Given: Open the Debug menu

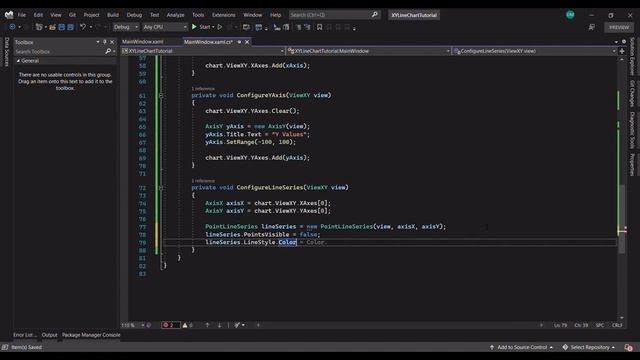Looking at the screenshot, I should pos(134,15).
